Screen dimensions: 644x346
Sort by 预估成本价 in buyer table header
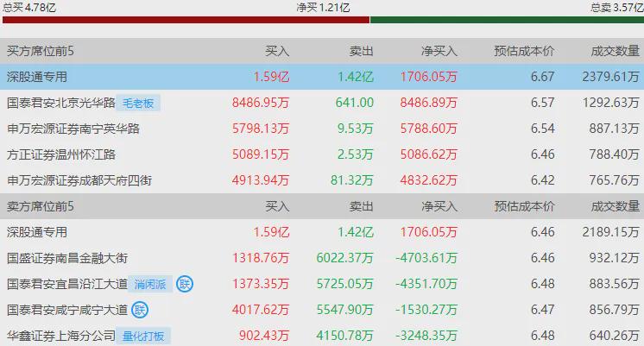click(525, 51)
